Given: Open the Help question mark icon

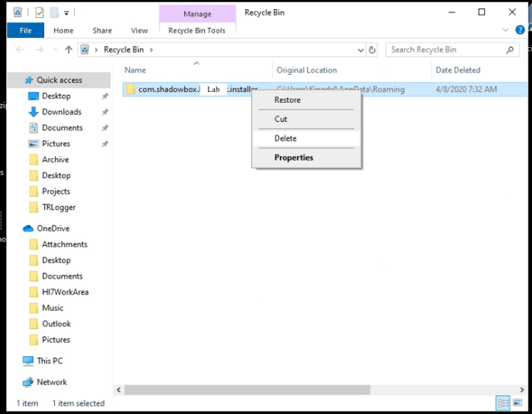Looking at the screenshot, I should [519, 31].
